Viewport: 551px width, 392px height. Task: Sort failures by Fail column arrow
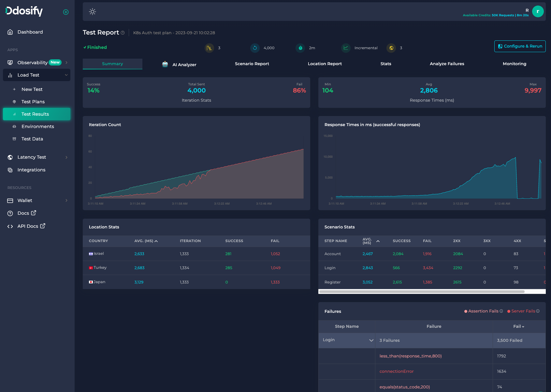523,327
